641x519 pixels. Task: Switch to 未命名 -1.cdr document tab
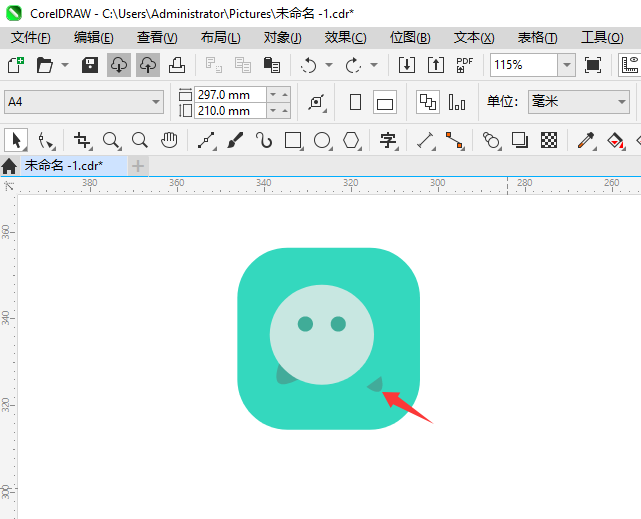pos(74,166)
